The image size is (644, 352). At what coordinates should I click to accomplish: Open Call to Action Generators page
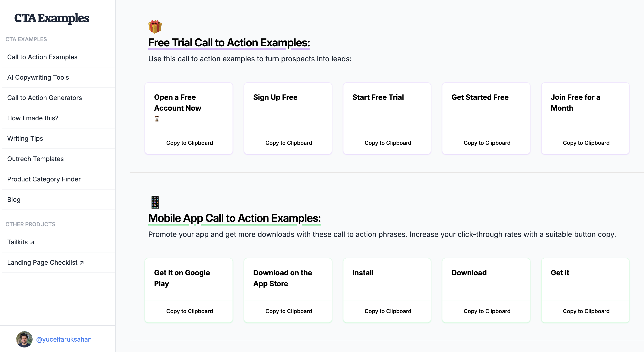click(x=45, y=98)
